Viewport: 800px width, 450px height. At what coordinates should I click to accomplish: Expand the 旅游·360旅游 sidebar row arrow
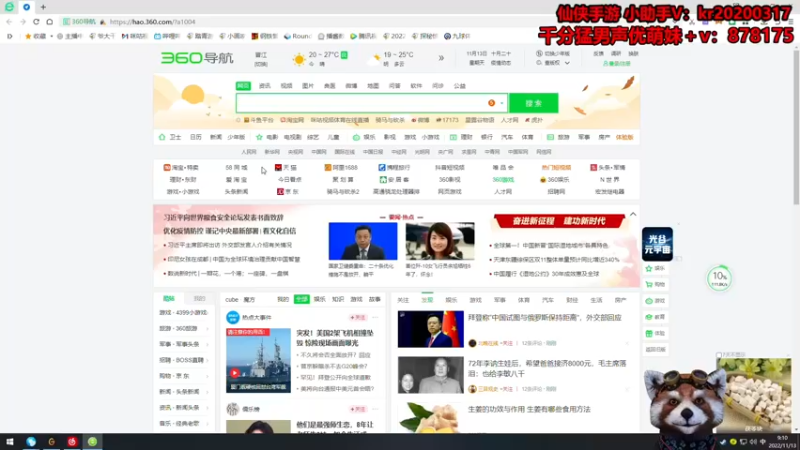(x=207, y=329)
